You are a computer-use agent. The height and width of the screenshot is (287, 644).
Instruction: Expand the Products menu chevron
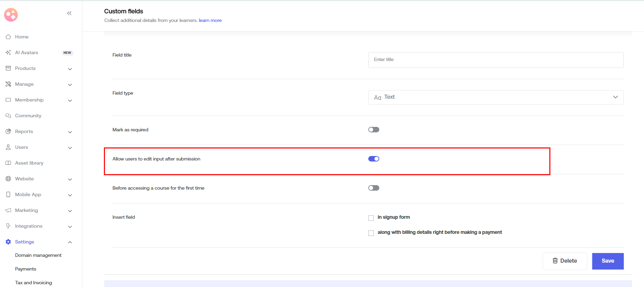(70, 69)
